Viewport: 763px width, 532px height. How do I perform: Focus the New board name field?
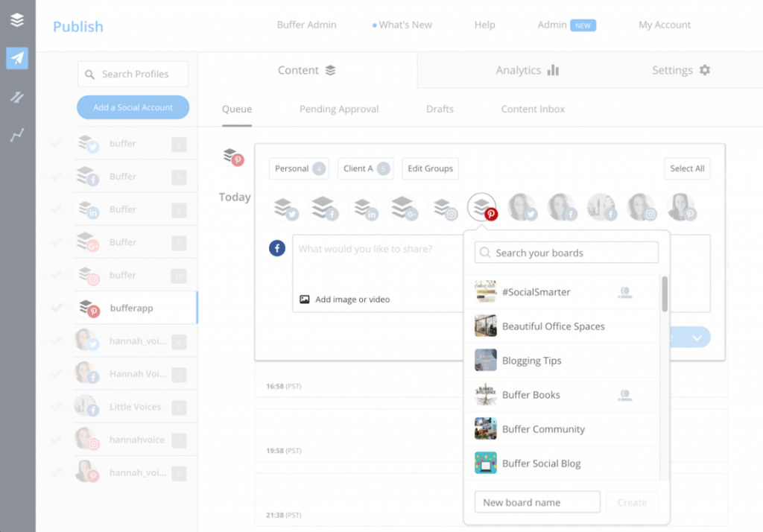click(x=537, y=501)
